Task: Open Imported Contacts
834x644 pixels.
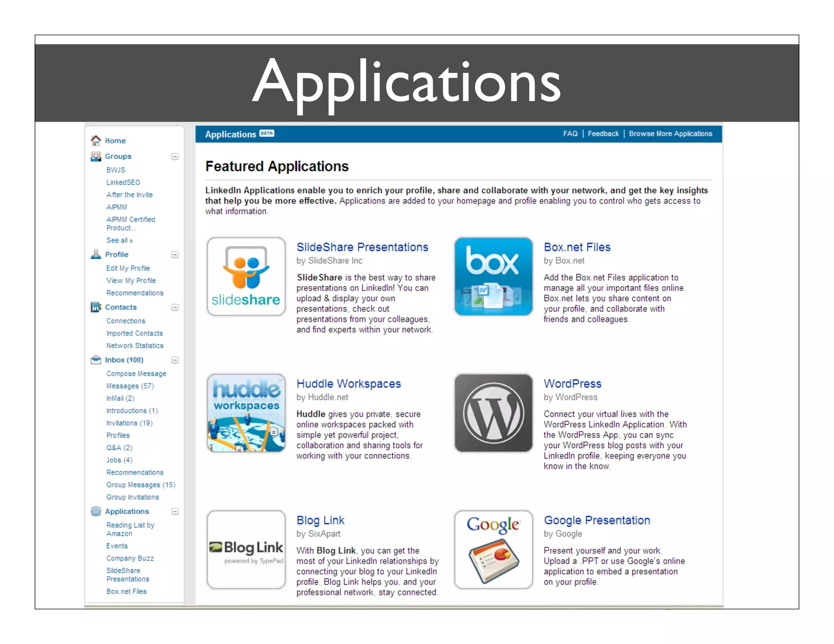Action: 134,333
